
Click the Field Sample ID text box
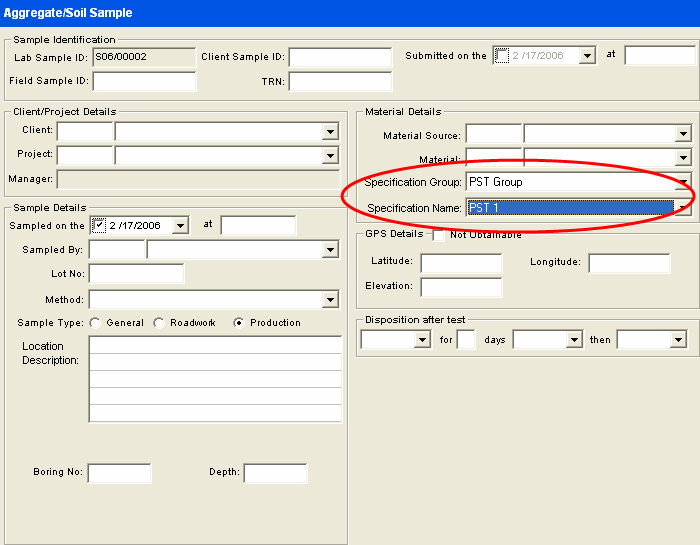click(144, 81)
